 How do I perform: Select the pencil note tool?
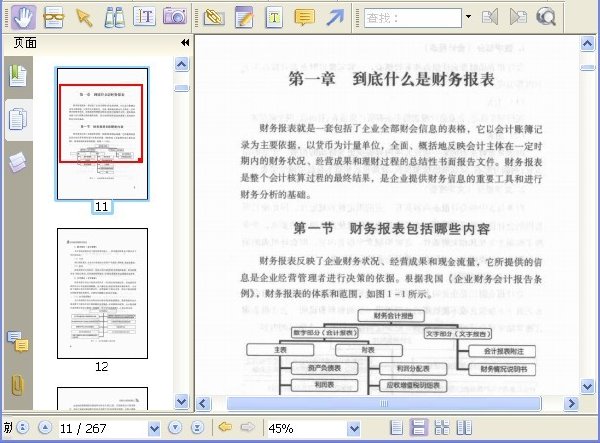[244, 17]
